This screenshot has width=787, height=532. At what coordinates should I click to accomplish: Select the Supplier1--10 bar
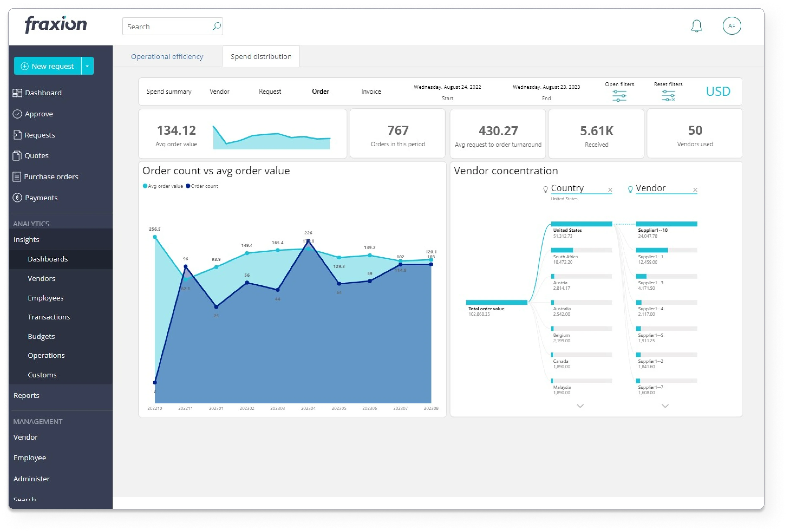click(666, 224)
